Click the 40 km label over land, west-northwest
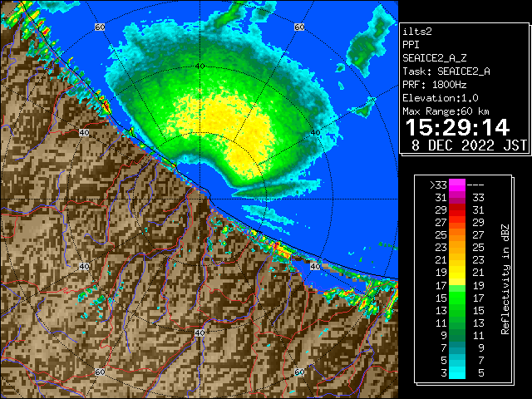Image resolution: width=532 pixels, height=399 pixels. click(84, 133)
